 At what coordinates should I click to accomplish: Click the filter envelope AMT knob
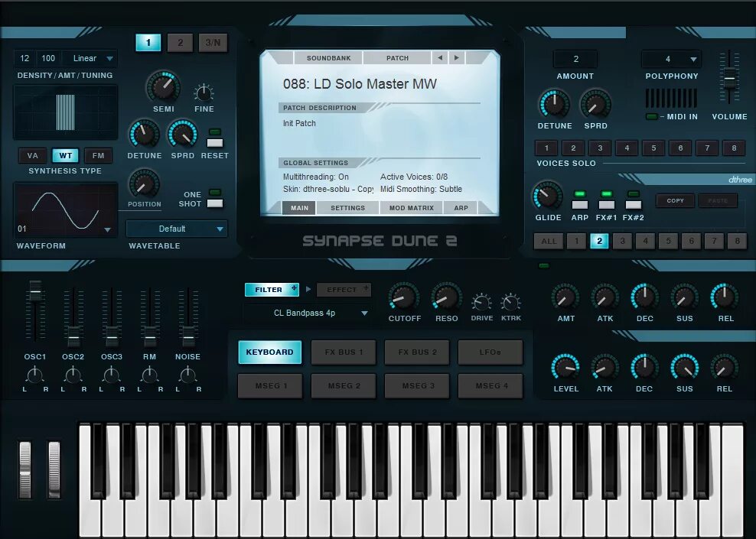click(x=565, y=297)
